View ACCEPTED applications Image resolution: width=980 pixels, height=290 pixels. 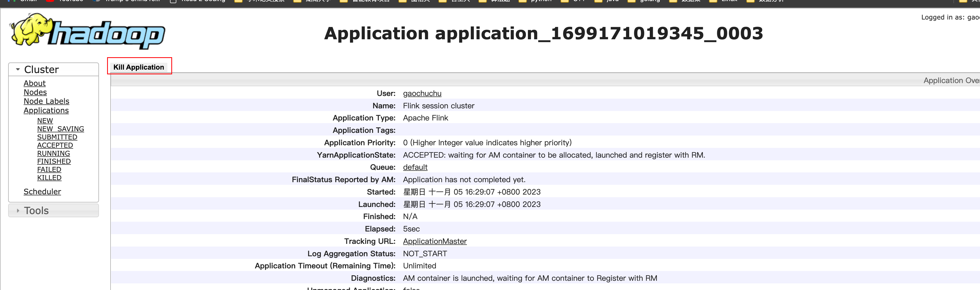pyautogui.click(x=55, y=145)
